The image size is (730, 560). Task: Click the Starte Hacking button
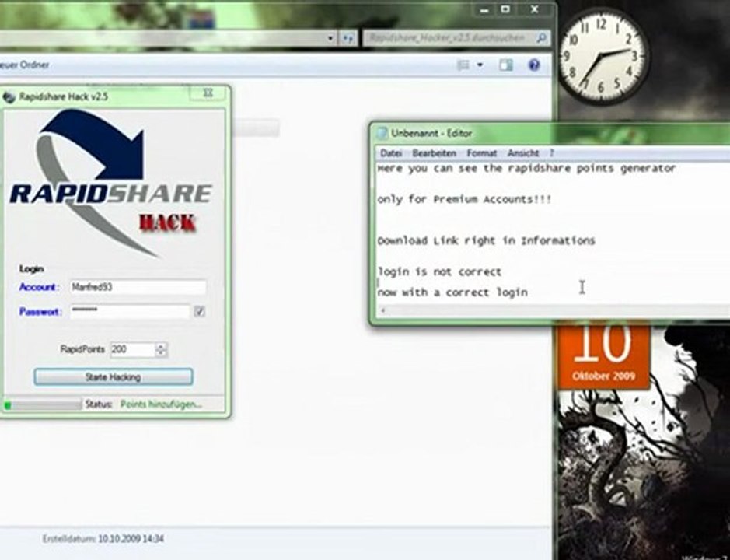(114, 377)
